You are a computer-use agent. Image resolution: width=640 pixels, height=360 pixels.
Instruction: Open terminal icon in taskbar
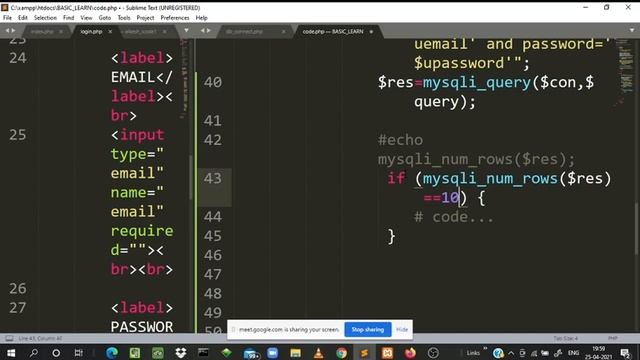[x=203, y=353]
